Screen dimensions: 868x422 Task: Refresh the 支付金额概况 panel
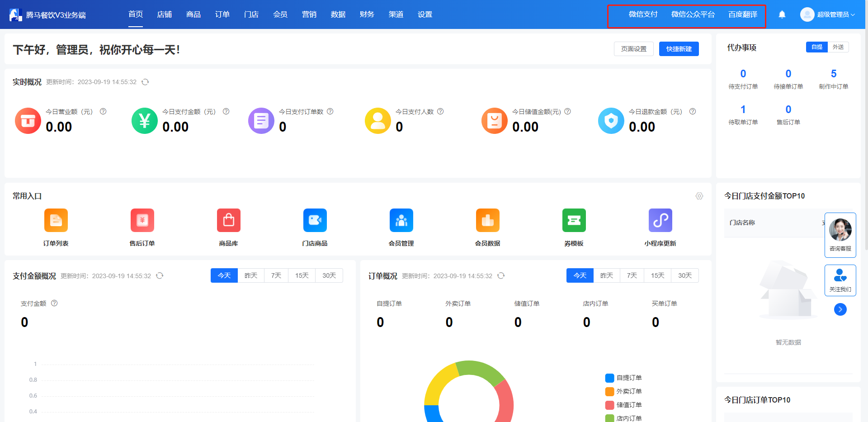(x=160, y=275)
